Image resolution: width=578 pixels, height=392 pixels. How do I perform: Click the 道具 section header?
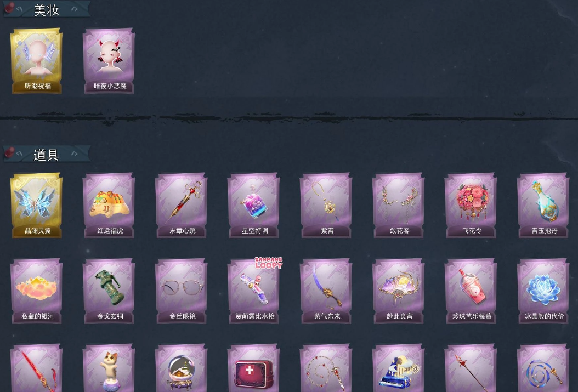[47, 154]
